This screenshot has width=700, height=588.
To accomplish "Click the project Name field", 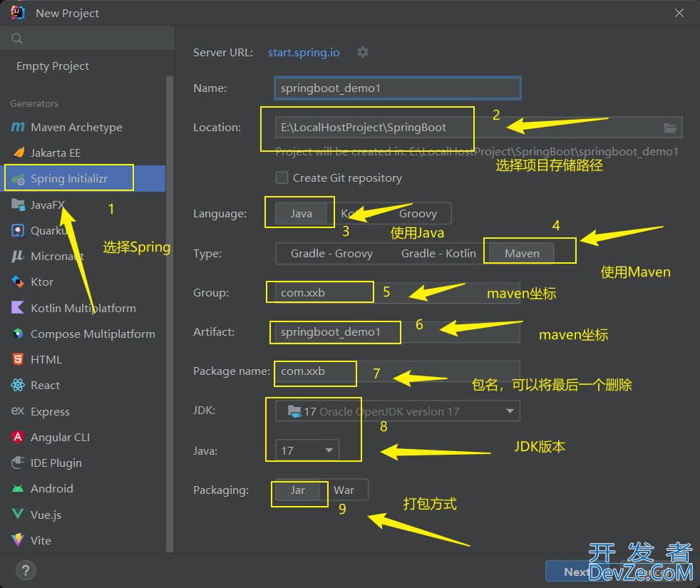I will pos(397,88).
